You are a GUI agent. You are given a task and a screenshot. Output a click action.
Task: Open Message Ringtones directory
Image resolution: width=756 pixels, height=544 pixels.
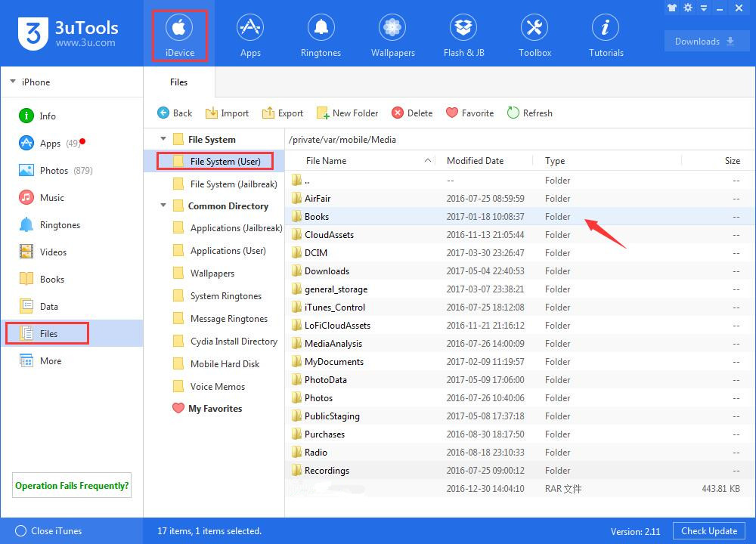(x=220, y=319)
